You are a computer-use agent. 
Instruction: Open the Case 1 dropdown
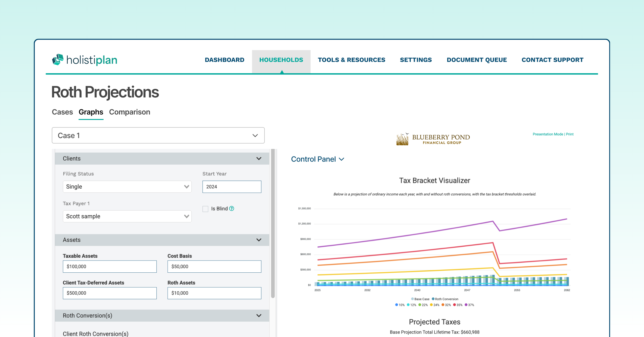(158, 135)
